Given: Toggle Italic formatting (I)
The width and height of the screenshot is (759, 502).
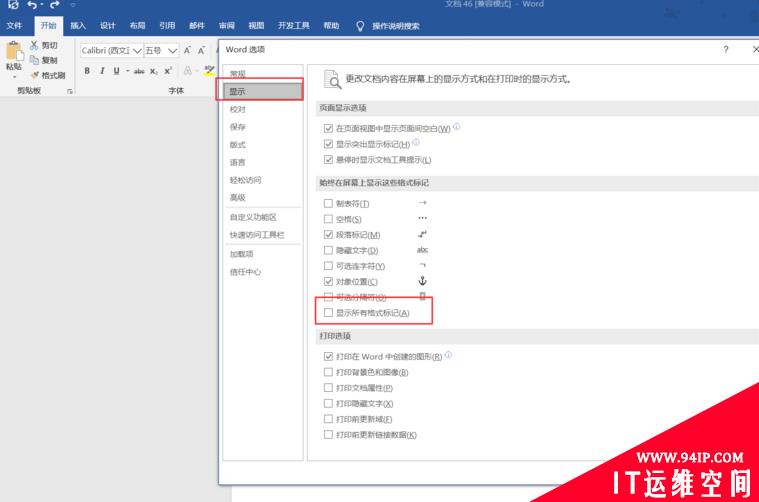Looking at the screenshot, I should point(102,71).
